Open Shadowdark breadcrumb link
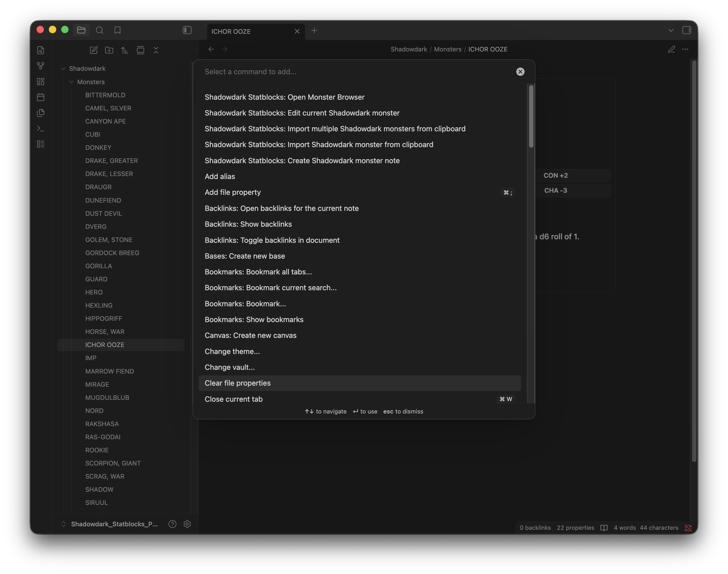 click(x=408, y=49)
